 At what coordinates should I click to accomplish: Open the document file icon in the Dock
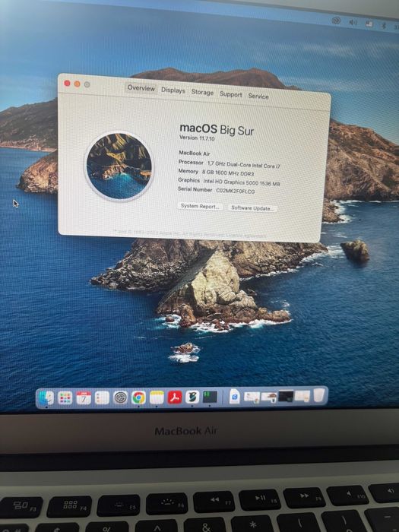(234, 396)
